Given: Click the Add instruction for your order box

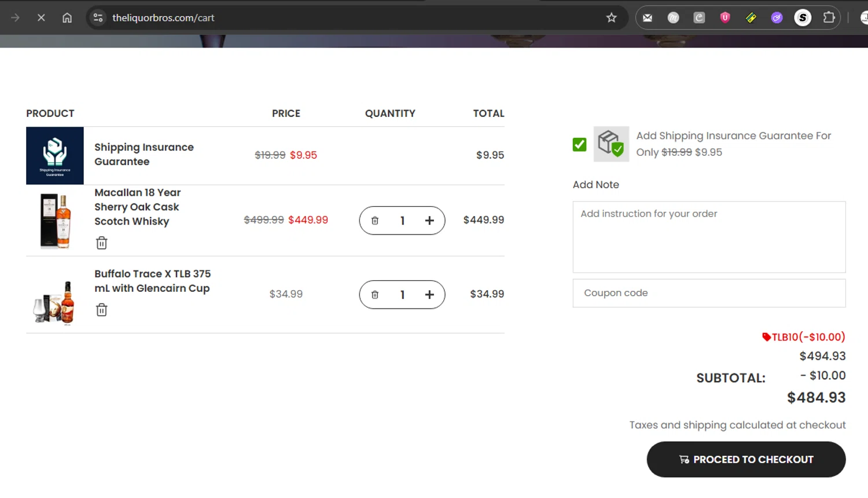Looking at the screenshot, I should (709, 237).
